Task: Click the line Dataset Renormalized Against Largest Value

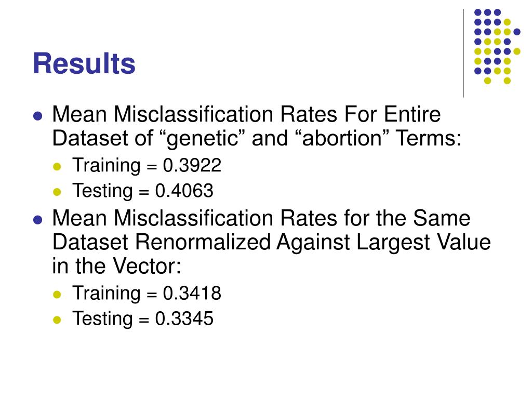Action: coord(271,242)
